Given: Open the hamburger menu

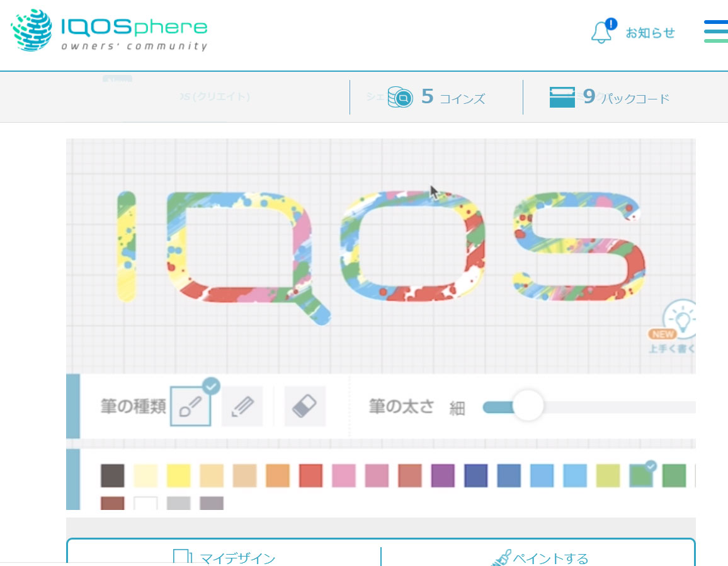Looking at the screenshot, I should coord(716,31).
